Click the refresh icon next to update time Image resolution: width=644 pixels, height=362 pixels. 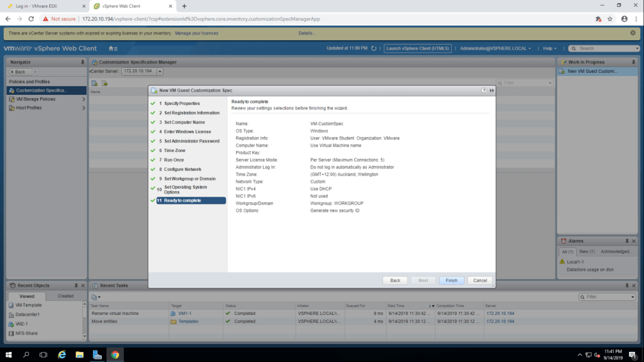[x=374, y=48]
